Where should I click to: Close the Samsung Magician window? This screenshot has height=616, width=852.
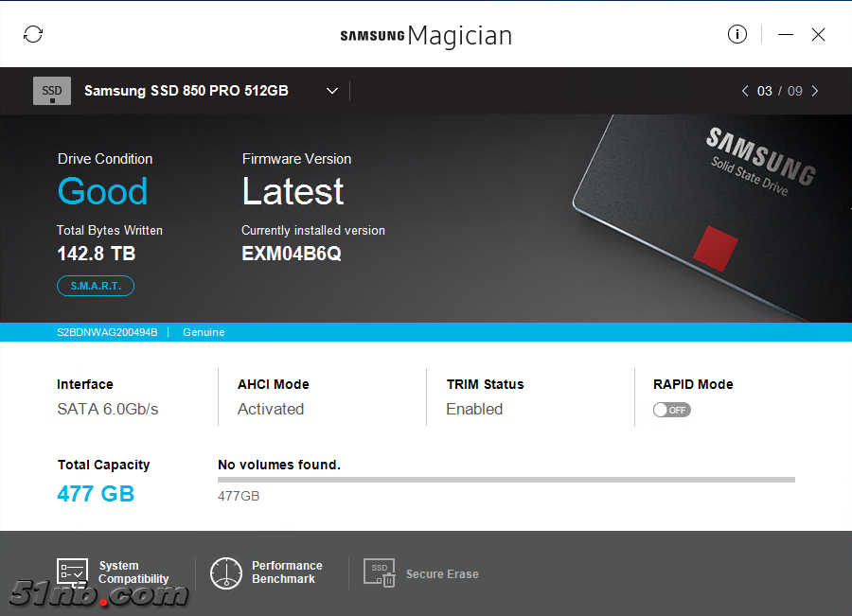point(818,35)
